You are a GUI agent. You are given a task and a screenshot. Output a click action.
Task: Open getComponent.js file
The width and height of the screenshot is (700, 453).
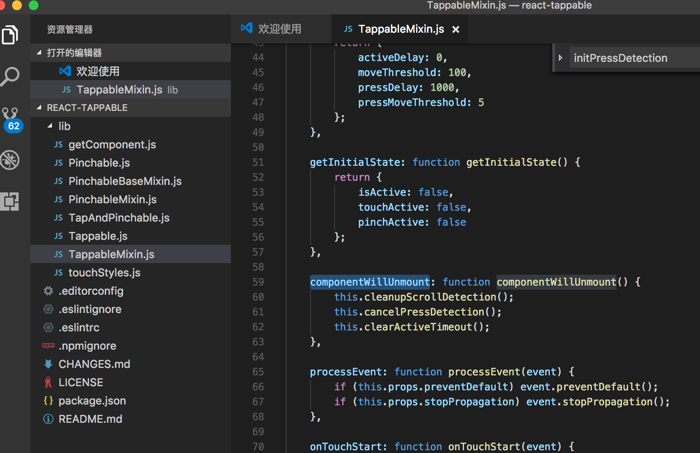pyautogui.click(x=130, y=145)
